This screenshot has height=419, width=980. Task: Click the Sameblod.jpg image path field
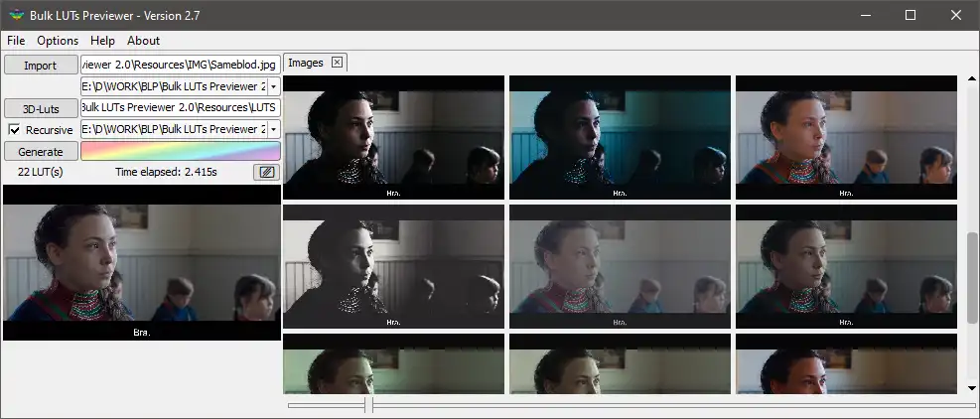181,65
